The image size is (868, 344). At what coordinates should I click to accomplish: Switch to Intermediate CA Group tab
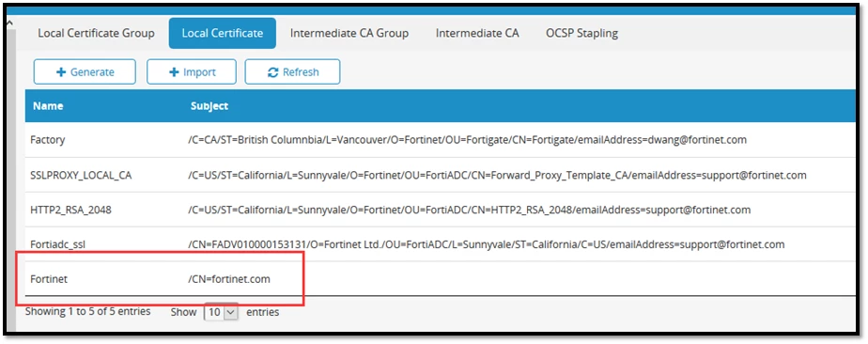349,33
